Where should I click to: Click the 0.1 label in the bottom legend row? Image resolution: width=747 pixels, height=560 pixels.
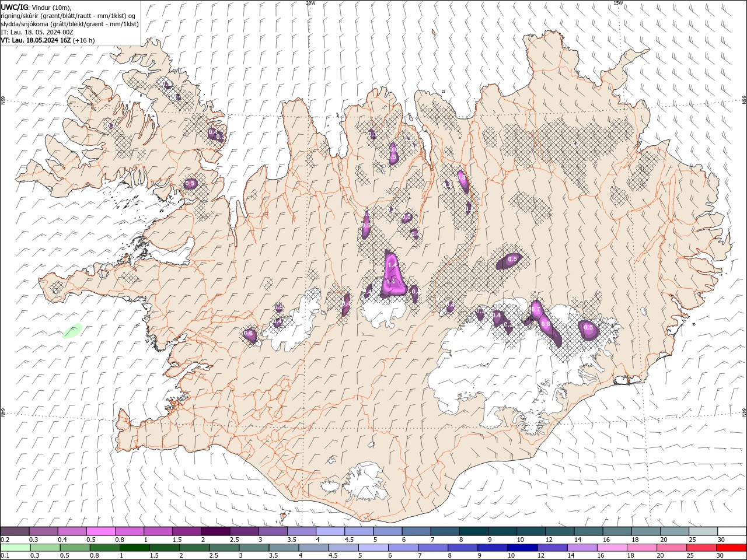(5, 556)
